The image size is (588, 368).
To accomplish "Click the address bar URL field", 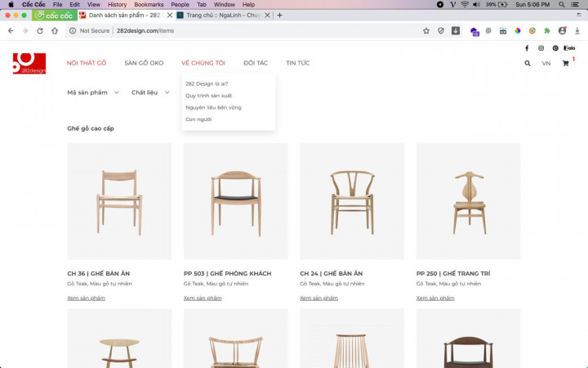I will click(245, 31).
